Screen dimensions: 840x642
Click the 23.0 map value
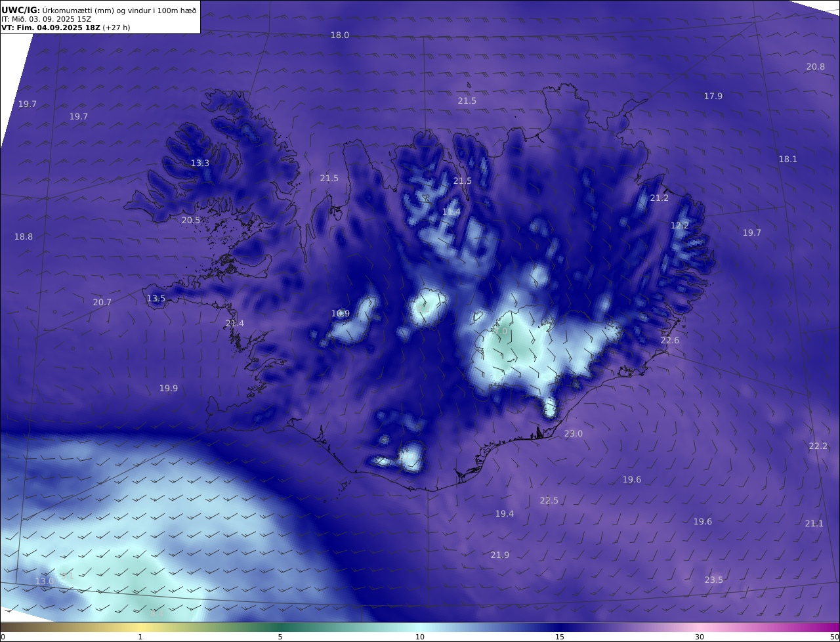tap(574, 434)
